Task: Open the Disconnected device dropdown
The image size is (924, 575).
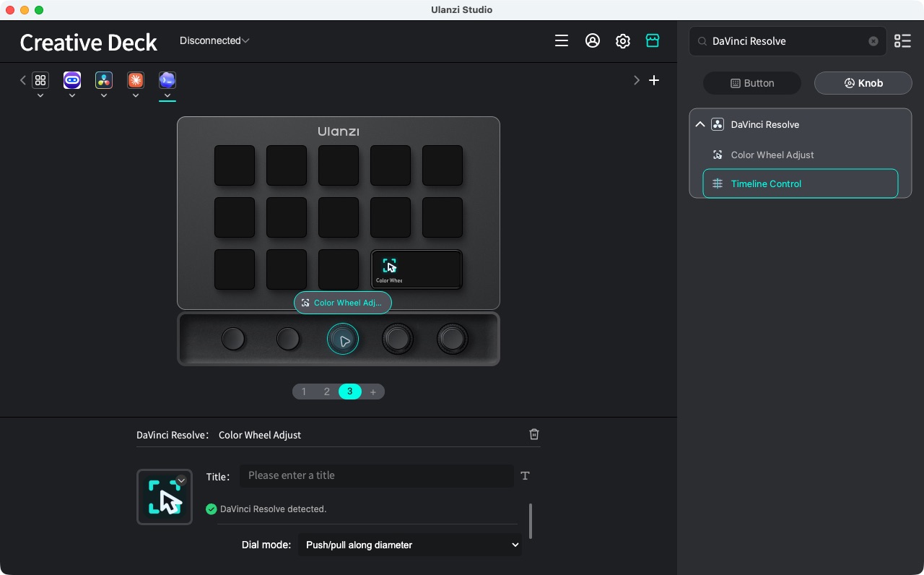Action: click(214, 40)
